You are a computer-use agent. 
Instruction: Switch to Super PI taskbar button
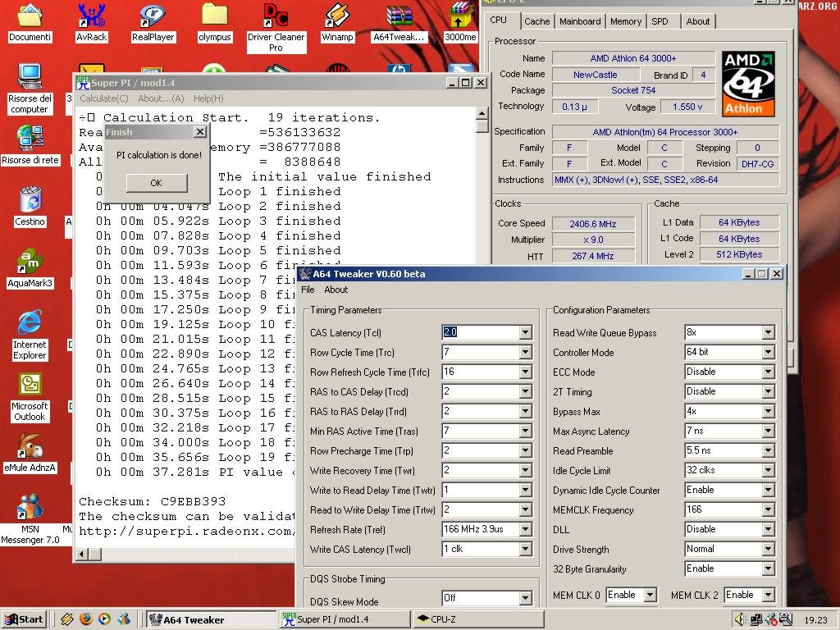click(x=345, y=619)
